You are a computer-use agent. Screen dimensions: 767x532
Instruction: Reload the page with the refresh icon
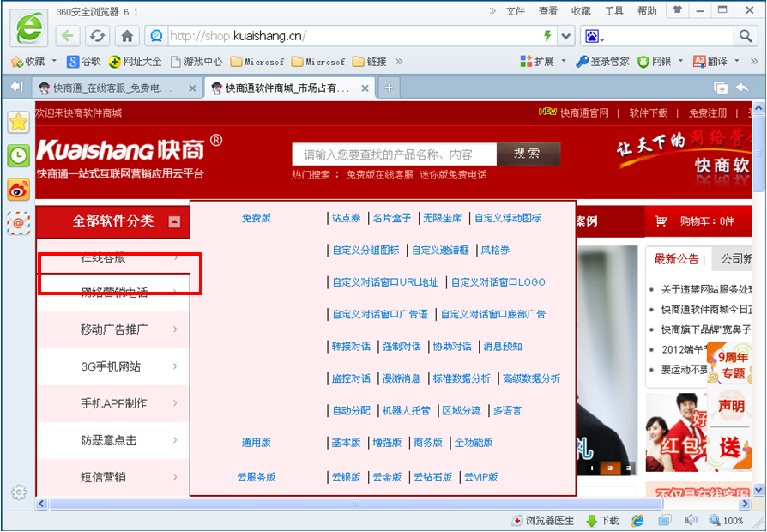(97, 36)
